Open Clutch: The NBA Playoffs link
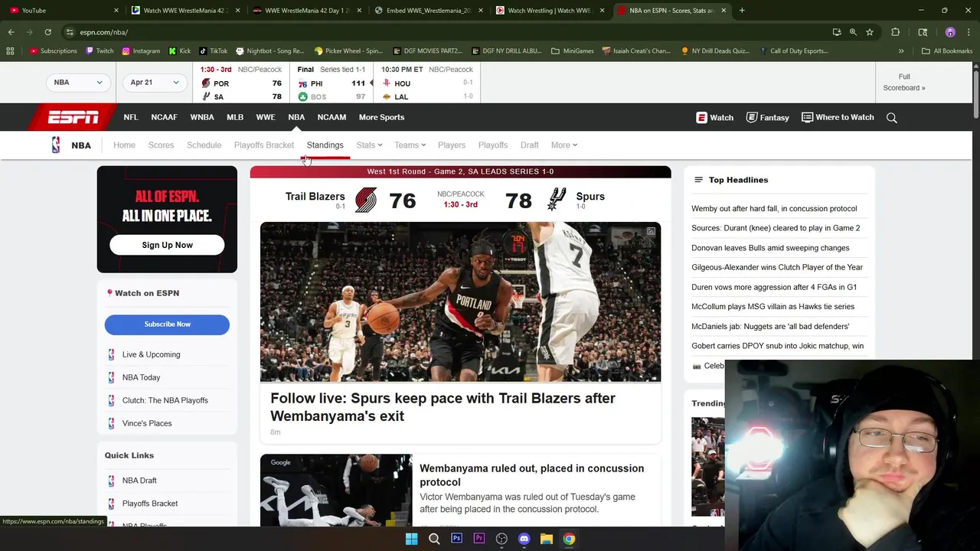The image size is (980, 551). pos(165,400)
